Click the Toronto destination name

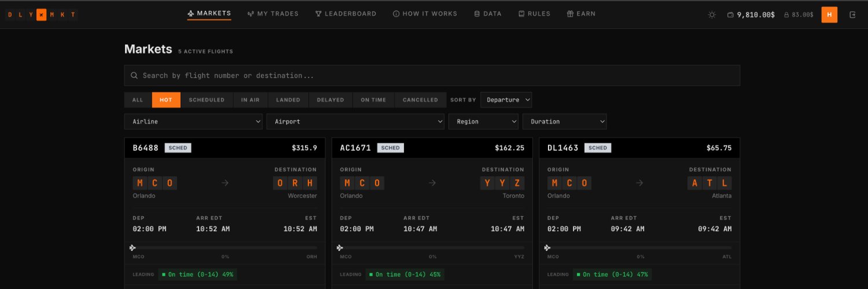click(513, 196)
